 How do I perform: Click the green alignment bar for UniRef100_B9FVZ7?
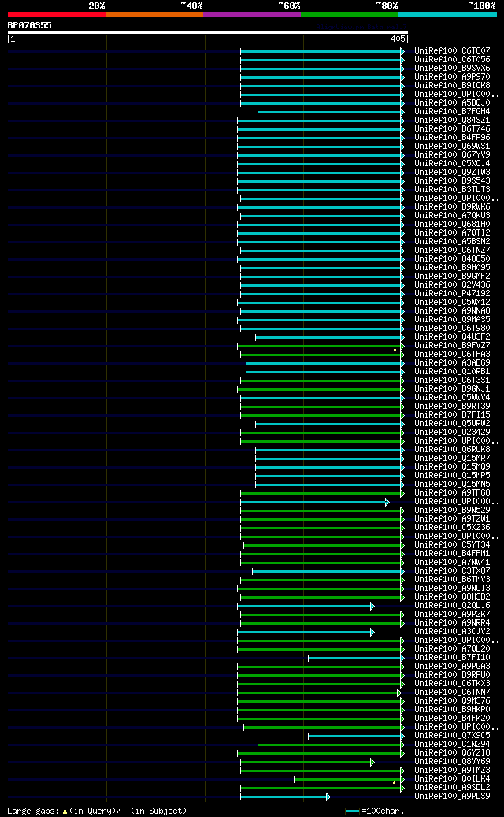pyautogui.click(x=321, y=346)
